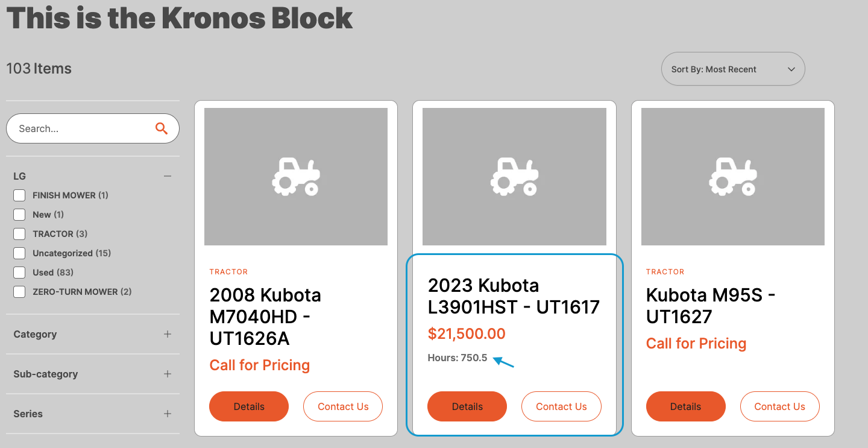This screenshot has height=448, width=868.
Task: Click the plus icon beside Series
Action: [x=168, y=414]
